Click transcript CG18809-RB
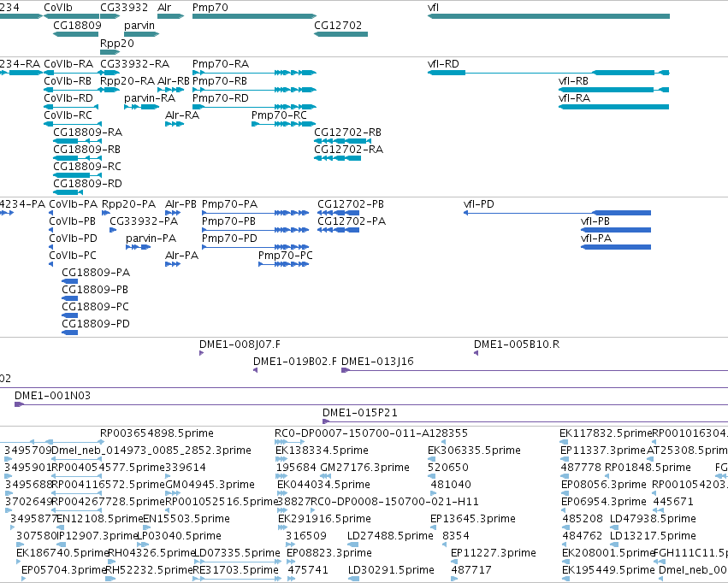This screenshot has width=728, height=583. point(78,158)
